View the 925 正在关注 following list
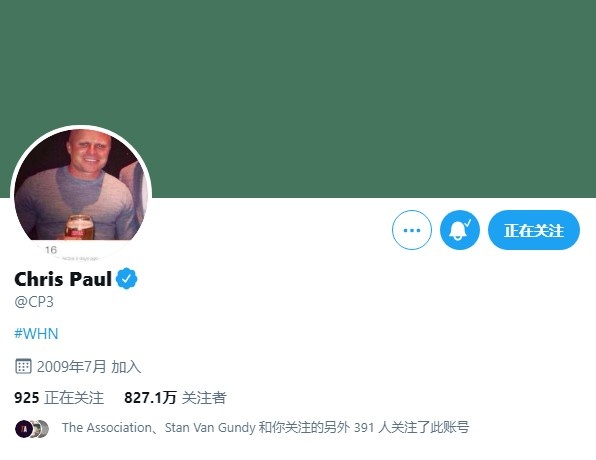This screenshot has width=596, height=460. (59, 398)
